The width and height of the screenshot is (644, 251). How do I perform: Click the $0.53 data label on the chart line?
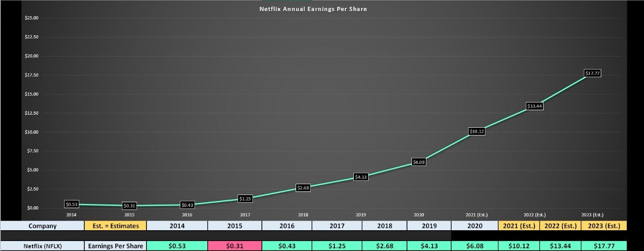(72, 205)
